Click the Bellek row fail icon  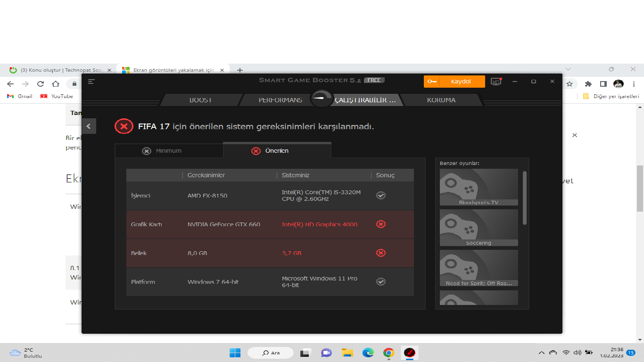point(381,253)
